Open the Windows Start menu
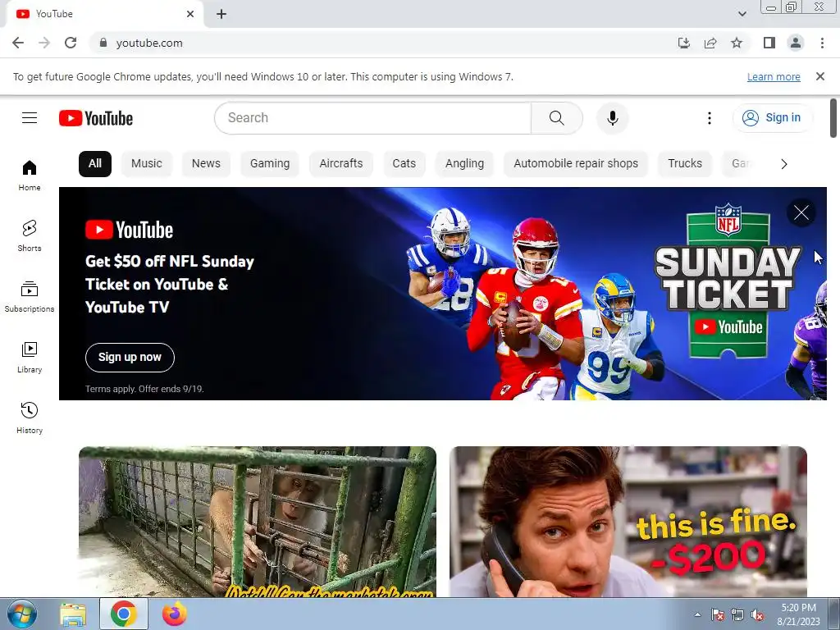The height and width of the screenshot is (630, 840). tap(21, 614)
